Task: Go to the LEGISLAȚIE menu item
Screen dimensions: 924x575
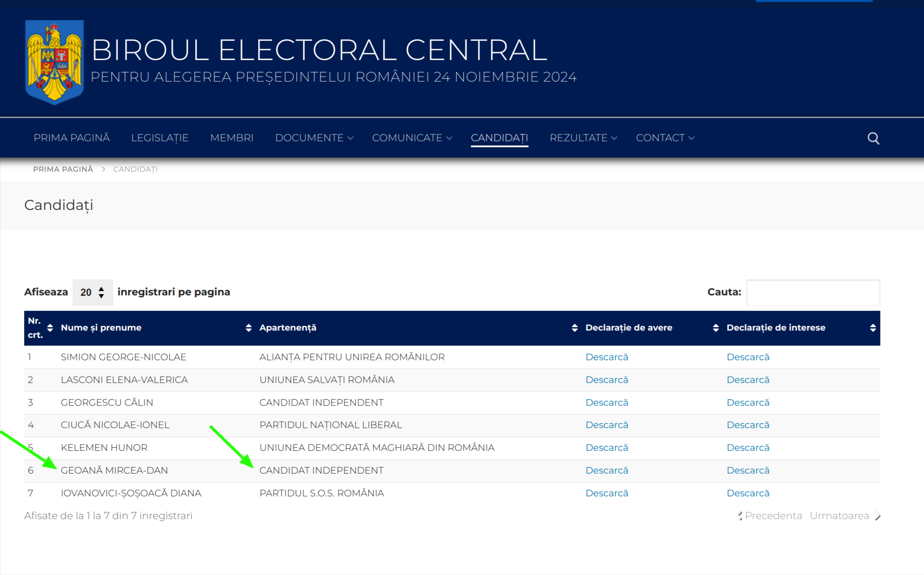Action: pyautogui.click(x=160, y=138)
